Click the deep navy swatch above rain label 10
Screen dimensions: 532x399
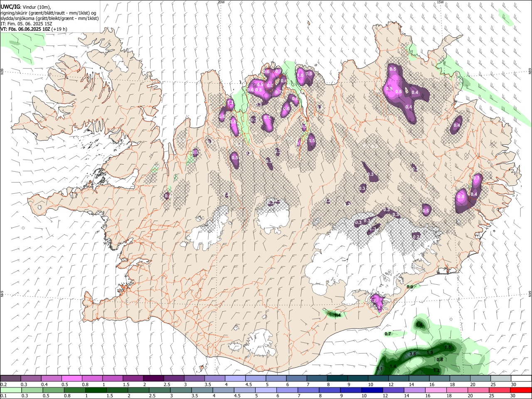point(372,390)
